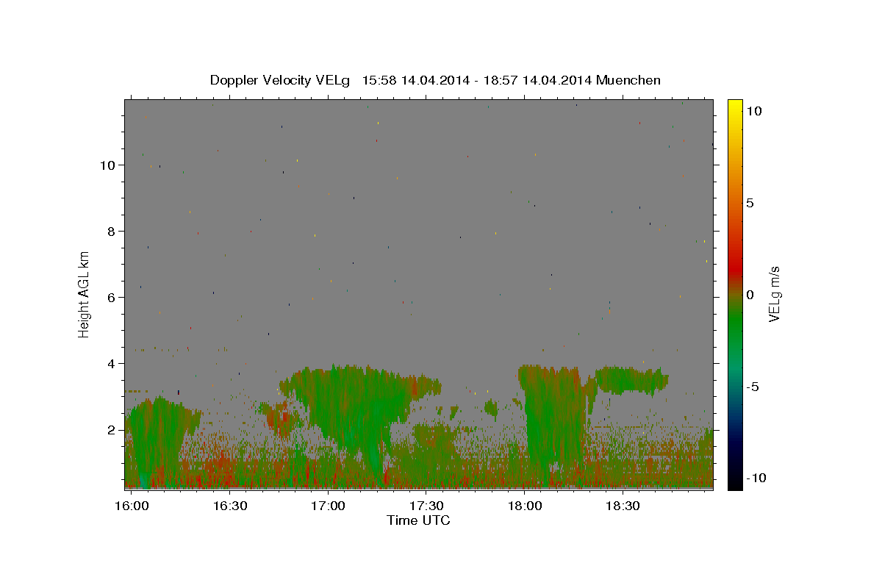Click the y-axis label 'Height AGL km'
The image size is (882, 588).
pyautogui.click(x=84, y=294)
